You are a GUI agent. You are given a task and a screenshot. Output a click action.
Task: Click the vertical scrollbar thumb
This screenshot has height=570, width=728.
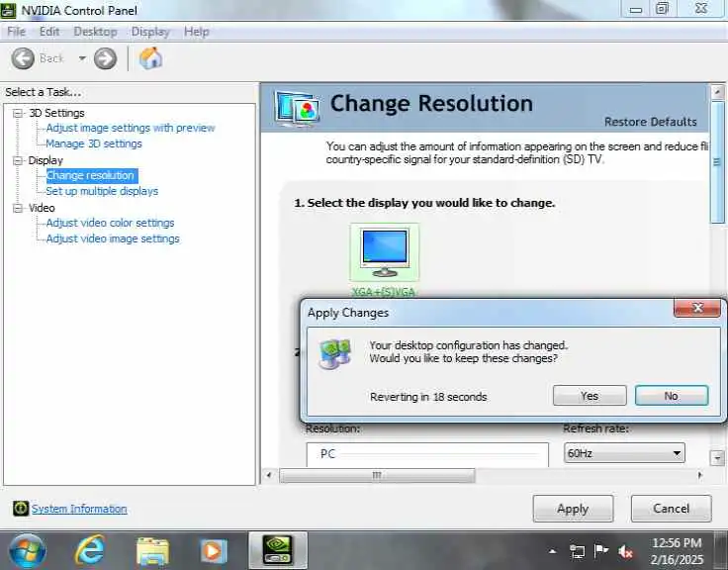(x=717, y=162)
